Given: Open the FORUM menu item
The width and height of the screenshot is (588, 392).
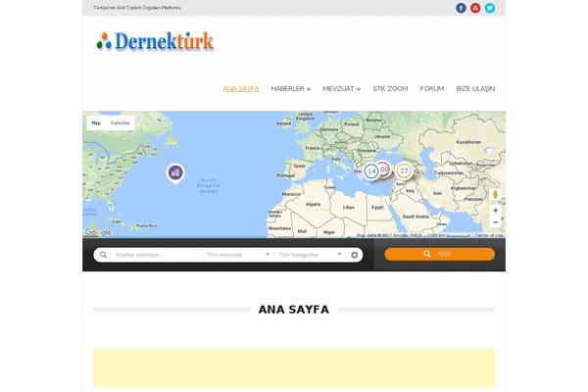Looking at the screenshot, I should tap(431, 89).
